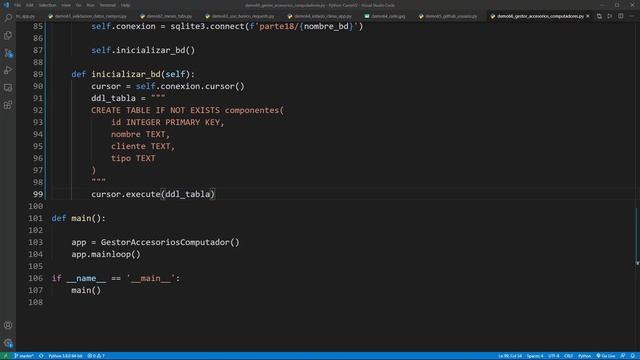Click on 'ddl_tabla = """' line

click(x=128, y=98)
